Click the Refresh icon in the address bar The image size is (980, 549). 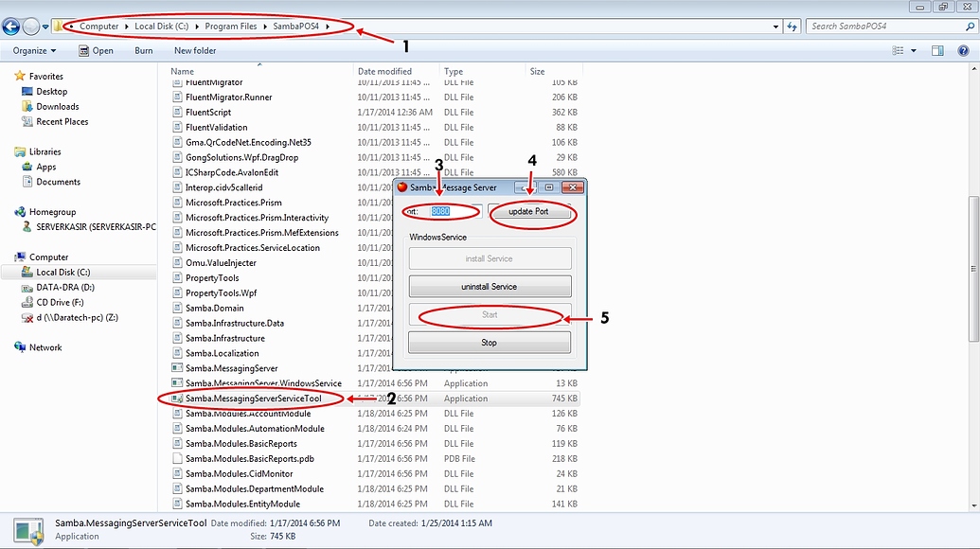793,27
